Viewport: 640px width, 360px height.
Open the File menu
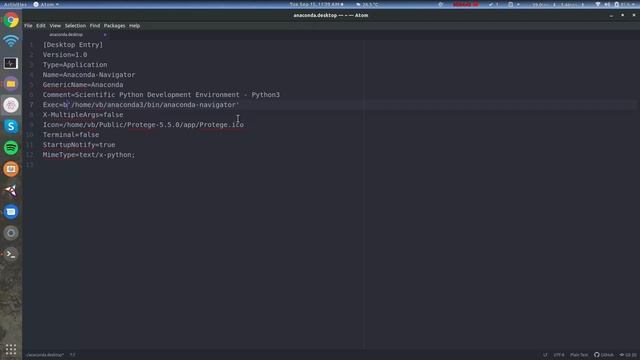coord(28,26)
